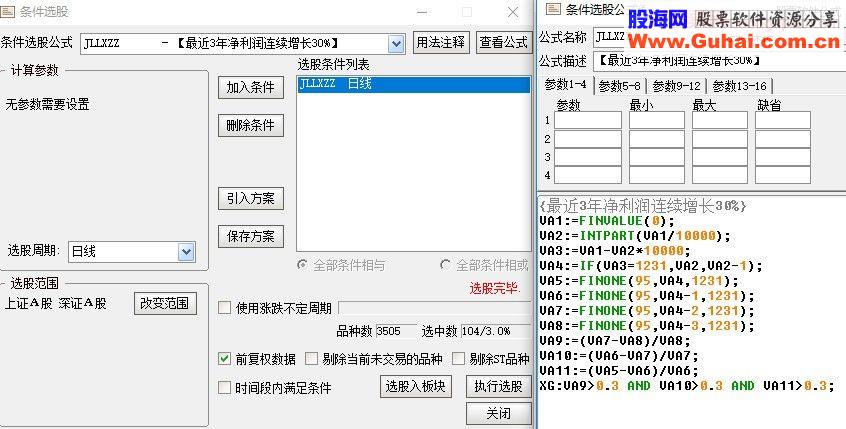Screen dimensions: 846x429
Task: Select the JLLXZZ 日线 row in 选股条件列表
Action: pos(414,84)
